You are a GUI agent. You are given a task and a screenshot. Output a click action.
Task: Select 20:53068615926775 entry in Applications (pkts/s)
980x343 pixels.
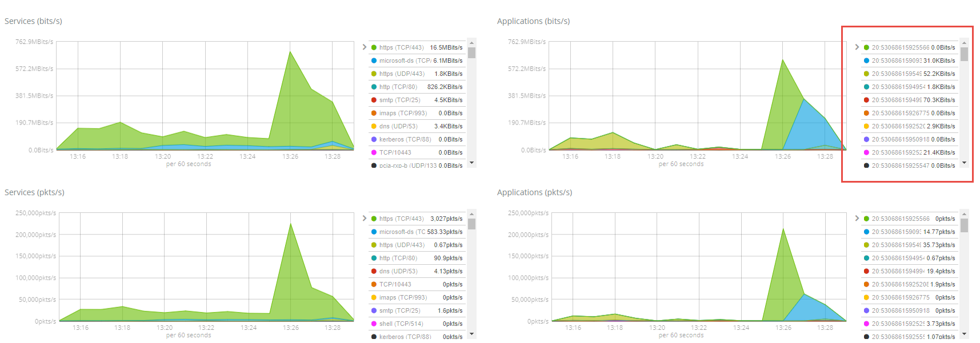910,297
